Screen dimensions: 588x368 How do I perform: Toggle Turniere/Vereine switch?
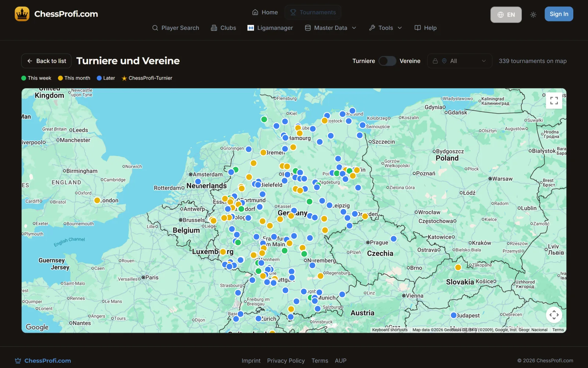point(387,61)
